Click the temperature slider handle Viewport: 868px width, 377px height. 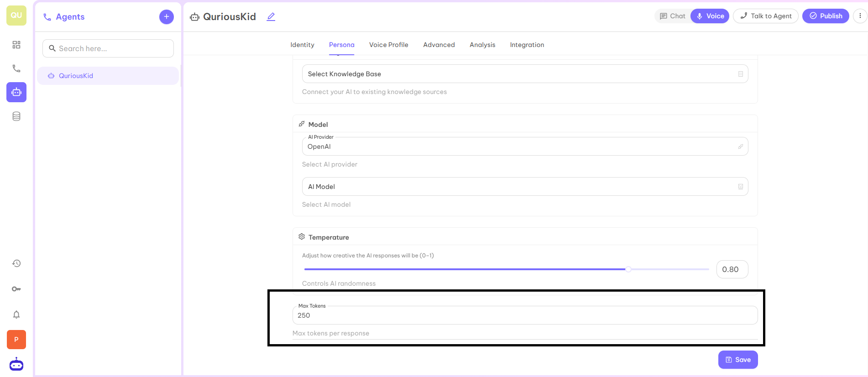628,269
